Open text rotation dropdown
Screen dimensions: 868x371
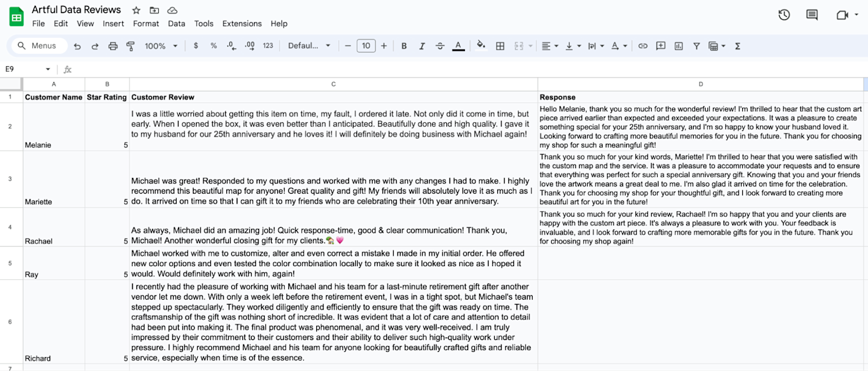(x=619, y=46)
